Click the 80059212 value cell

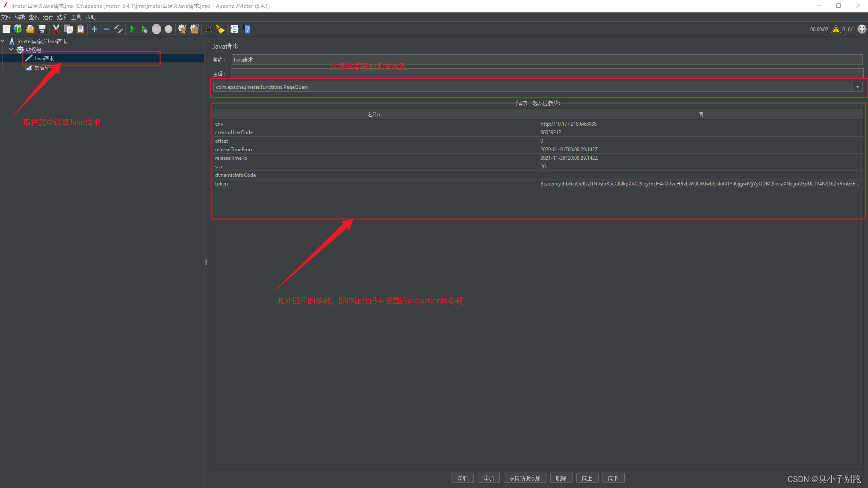[x=700, y=132]
